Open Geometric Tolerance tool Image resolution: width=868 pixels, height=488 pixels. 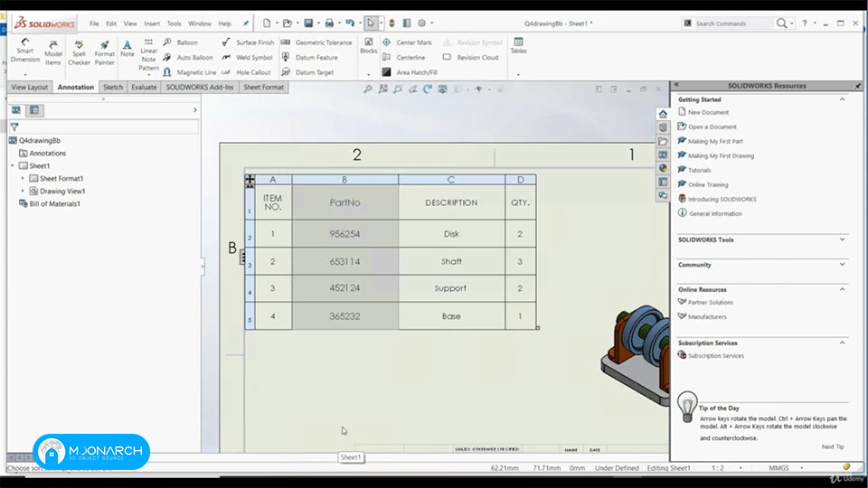(x=316, y=42)
